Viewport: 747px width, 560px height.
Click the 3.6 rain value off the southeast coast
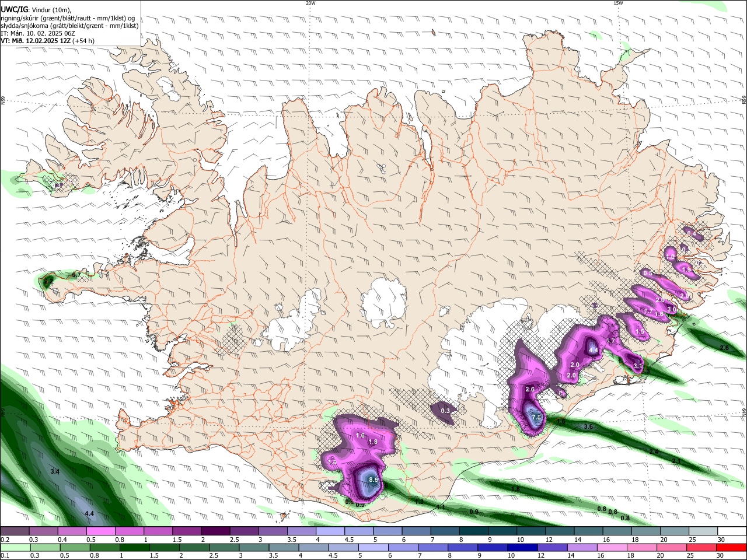588,427
